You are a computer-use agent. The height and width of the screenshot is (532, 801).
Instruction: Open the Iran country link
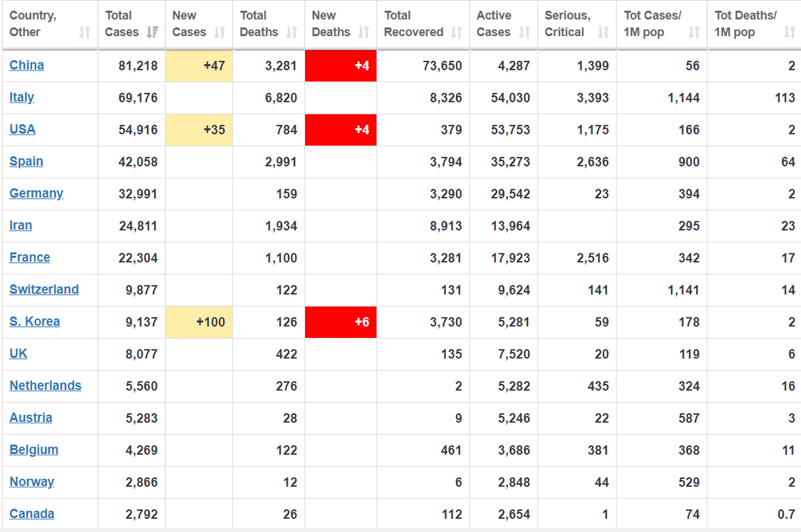pyautogui.click(x=20, y=225)
